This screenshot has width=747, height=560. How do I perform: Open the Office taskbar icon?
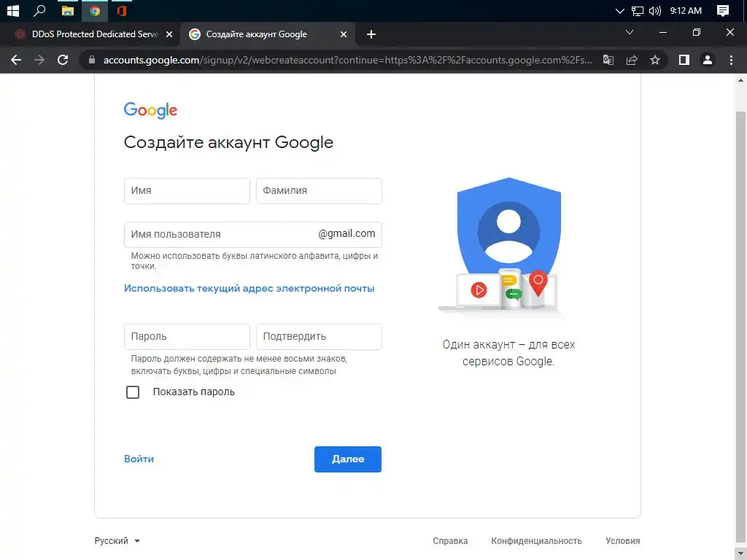(x=122, y=10)
